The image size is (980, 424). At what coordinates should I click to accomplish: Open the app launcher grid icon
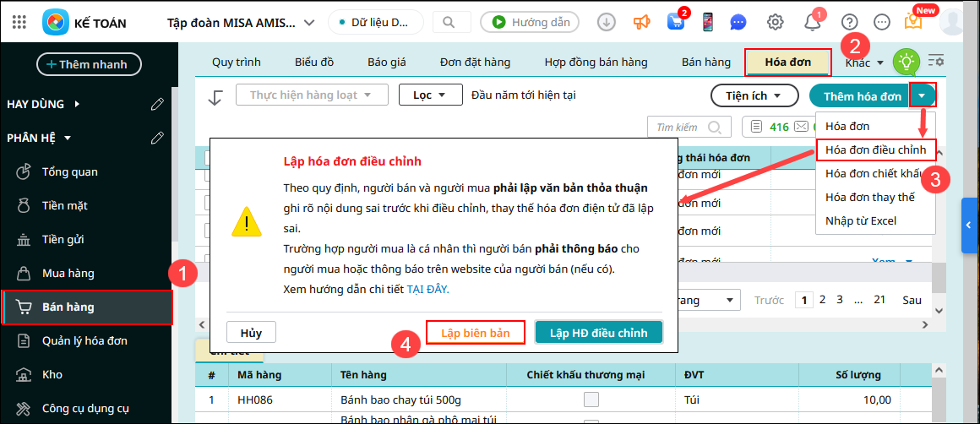click(x=20, y=22)
